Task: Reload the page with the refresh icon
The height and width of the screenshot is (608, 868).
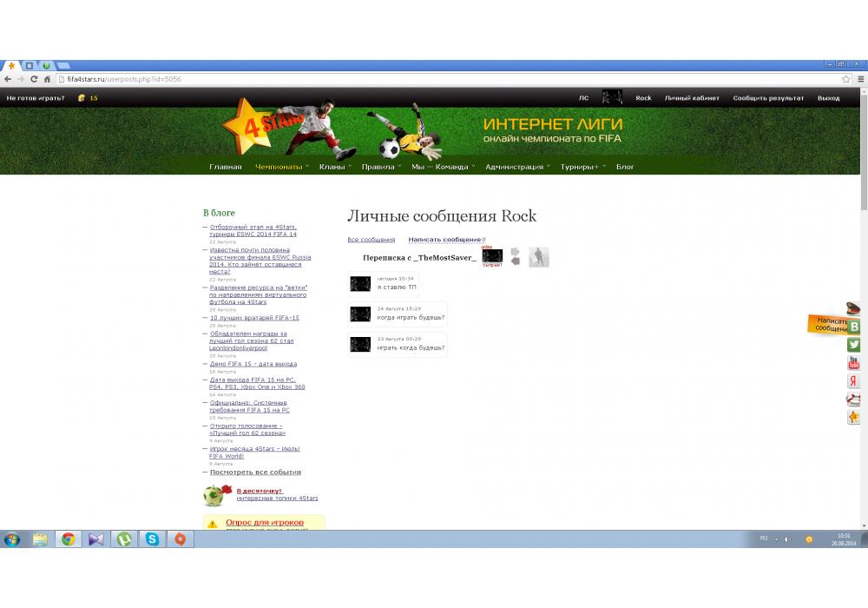Action: click(34, 79)
